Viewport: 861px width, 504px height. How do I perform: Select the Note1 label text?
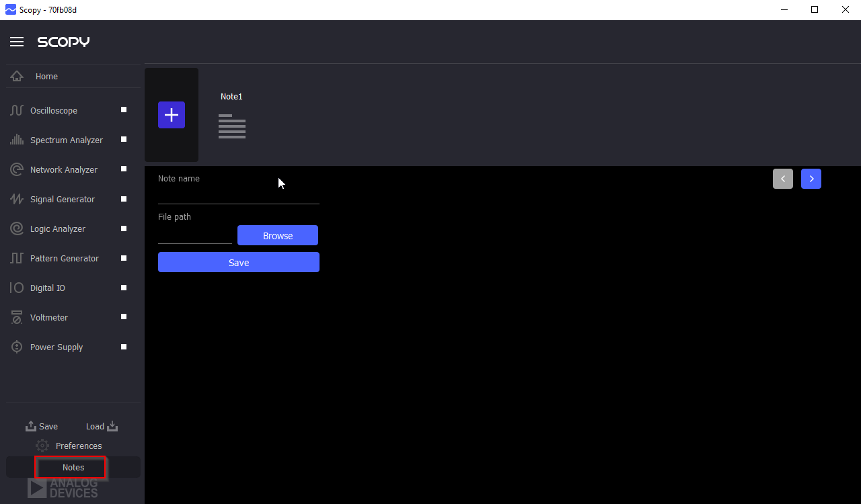click(231, 96)
